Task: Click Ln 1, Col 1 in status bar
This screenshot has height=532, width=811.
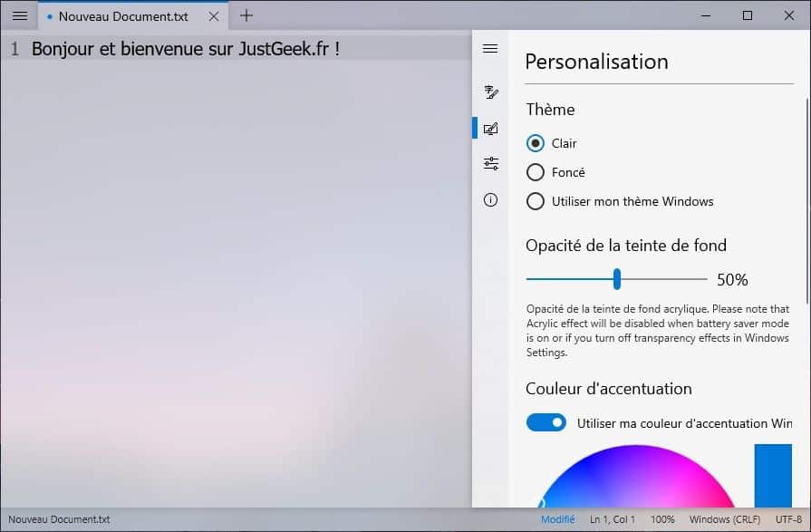Action: (613, 519)
